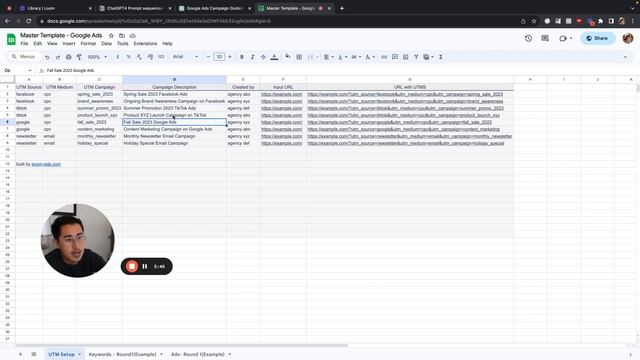Screen dimensions: 640x360
Task: Star the Master Template document
Action: pos(111,36)
